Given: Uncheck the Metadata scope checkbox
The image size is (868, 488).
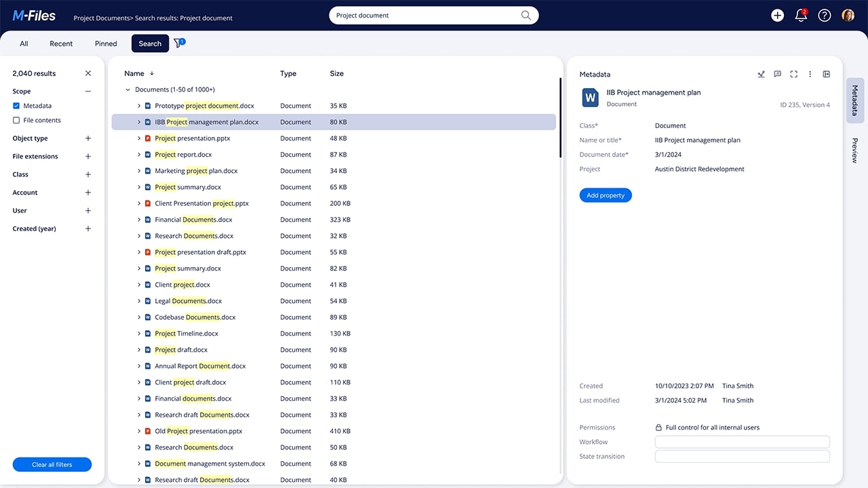Looking at the screenshot, I should pos(17,106).
